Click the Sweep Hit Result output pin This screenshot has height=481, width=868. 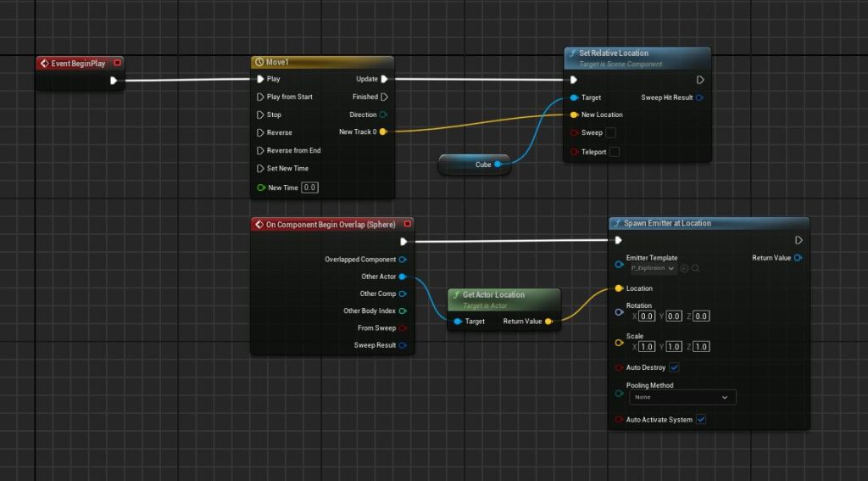click(699, 98)
